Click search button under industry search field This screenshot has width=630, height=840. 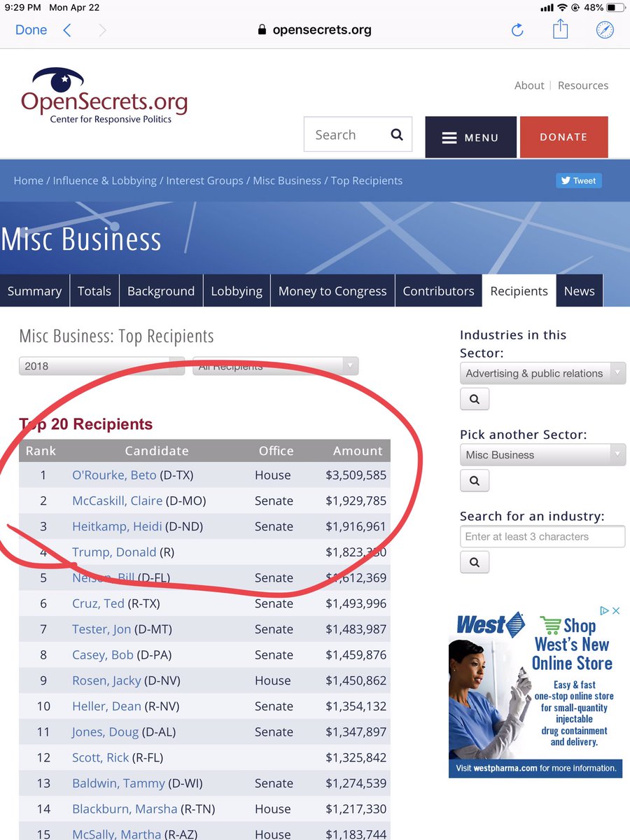point(475,562)
